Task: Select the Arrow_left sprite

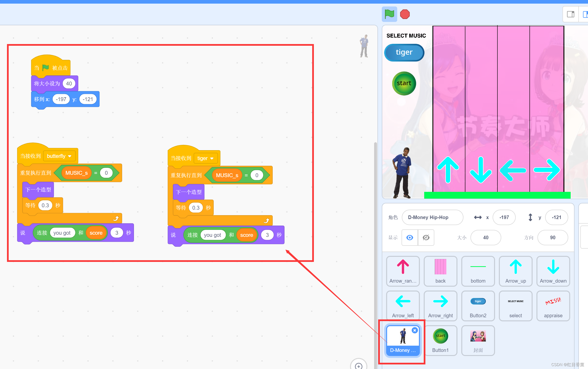Action: pyautogui.click(x=403, y=305)
